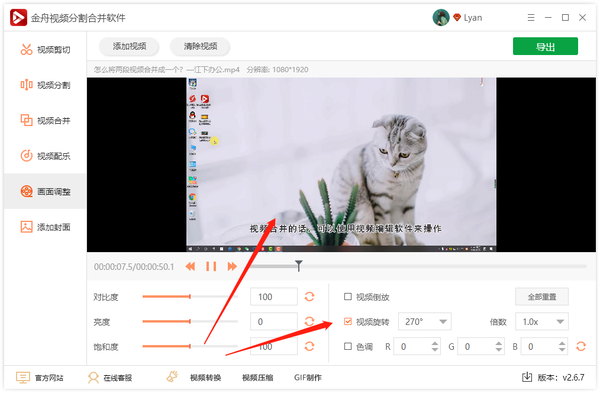This screenshot has width=600, height=393.
Task: Click the 视频配乐 music disc icon
Action: pos(26,156)
